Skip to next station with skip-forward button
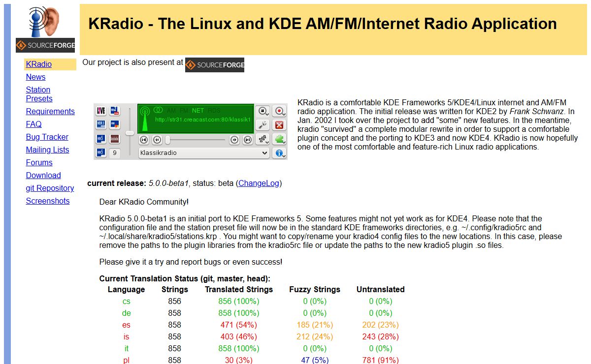 248,140
